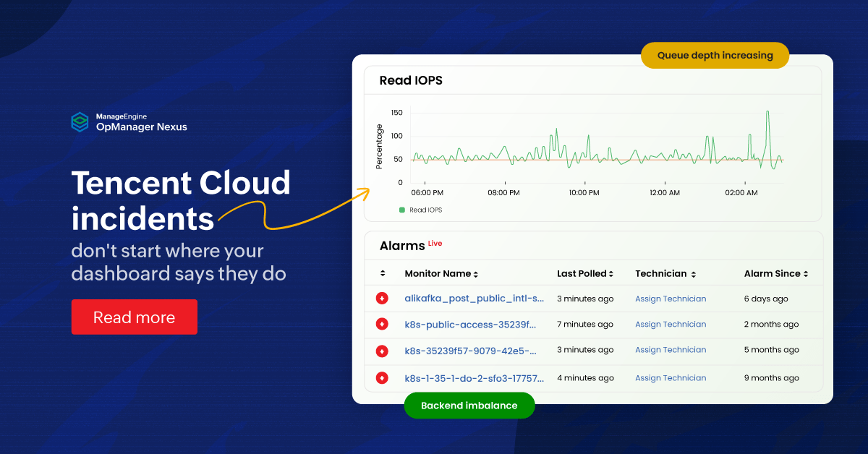The width and height of the screenshot is (868, 454).
Task: Click the Tencent Cloud incidents headline
Action: click(x=181, y=200)
